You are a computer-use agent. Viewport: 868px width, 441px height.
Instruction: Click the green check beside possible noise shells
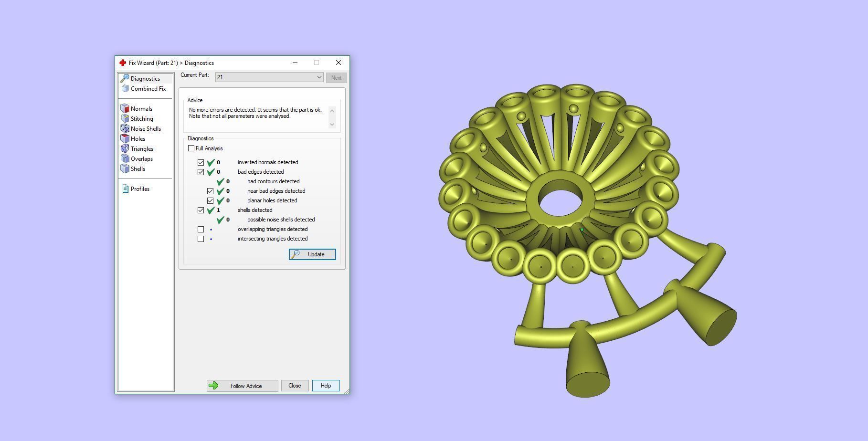tap(220, 220)
